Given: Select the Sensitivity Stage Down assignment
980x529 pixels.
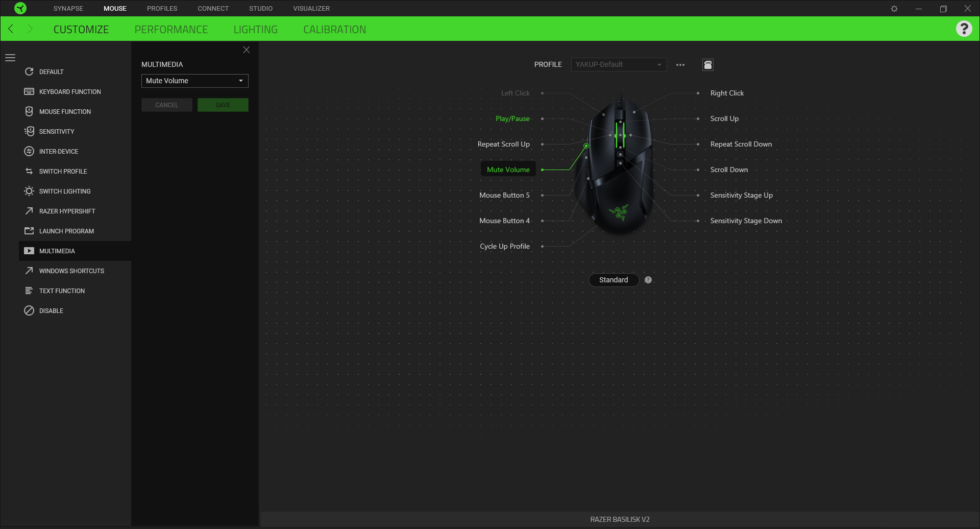Looking at the screenshot, I should point(746,221).
